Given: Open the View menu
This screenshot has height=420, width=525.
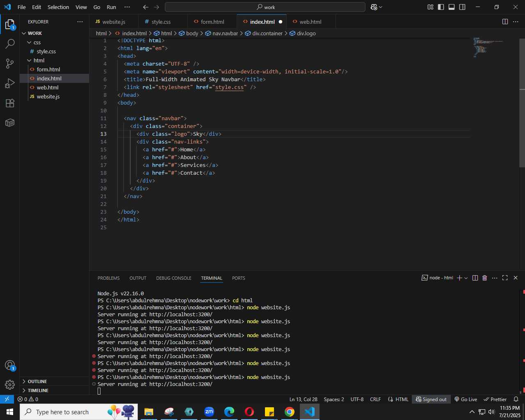Looking at the screenshot, I should [81, 7].
